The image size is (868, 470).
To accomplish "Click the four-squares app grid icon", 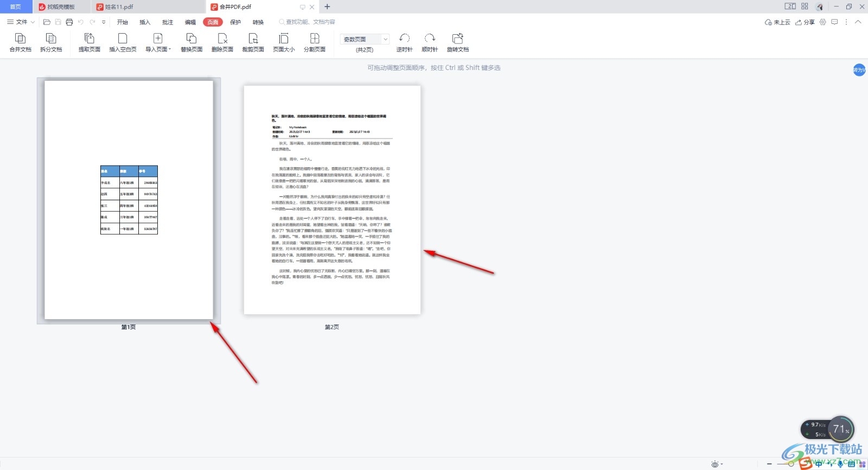I will (x=805, y=7).
